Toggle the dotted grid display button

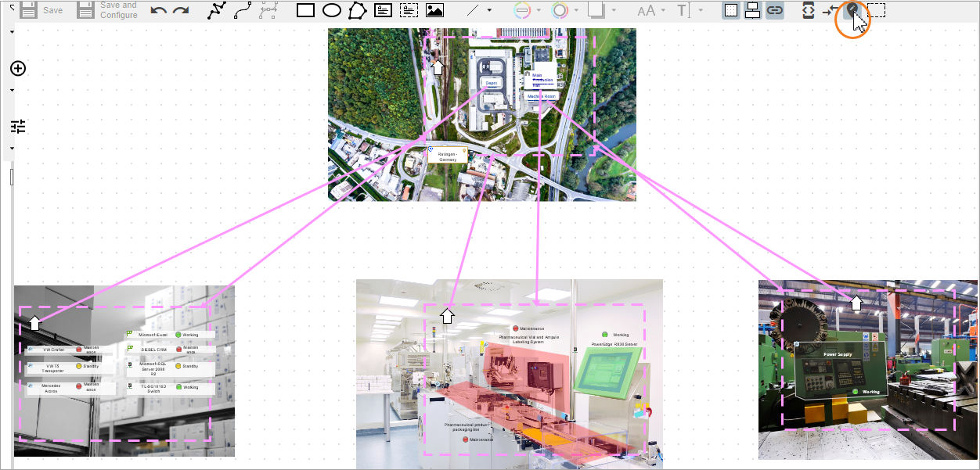tap(730, 10)
